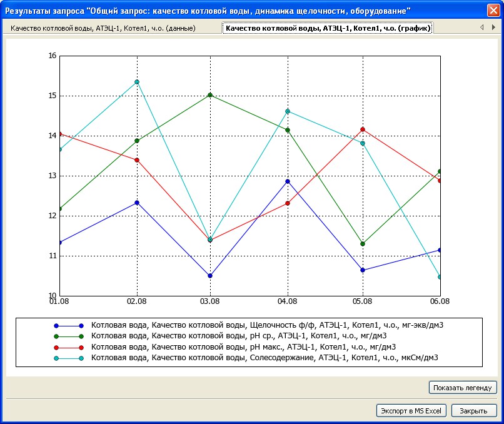This screenshot has height=424, width=504.
Task: Select the chart tab (график)
Action: [x=328, y=28]
